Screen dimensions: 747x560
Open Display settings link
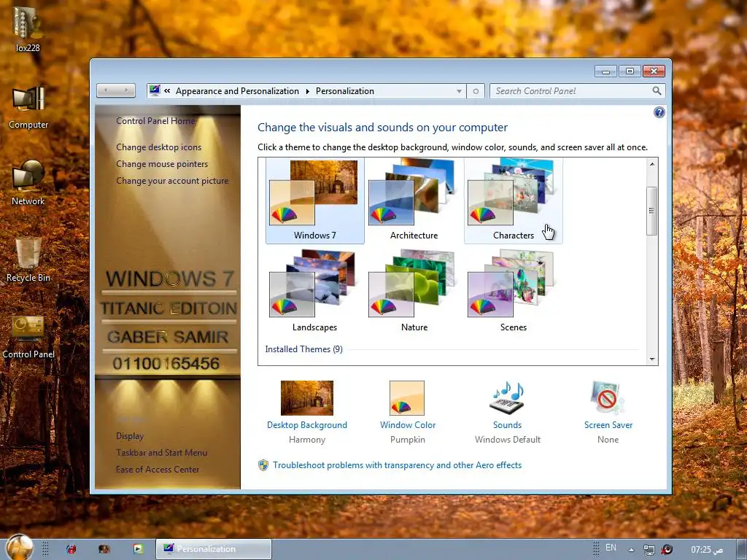click(130, 436)
